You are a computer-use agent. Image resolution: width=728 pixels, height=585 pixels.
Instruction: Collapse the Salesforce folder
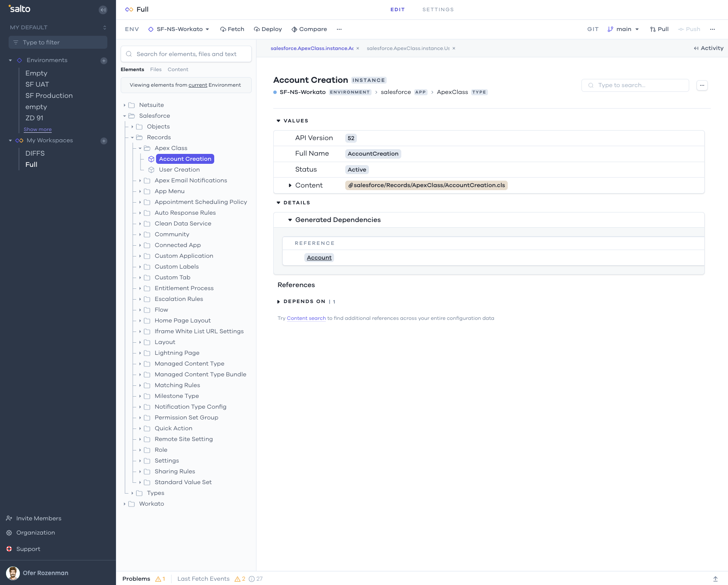(x=125, y=116)
